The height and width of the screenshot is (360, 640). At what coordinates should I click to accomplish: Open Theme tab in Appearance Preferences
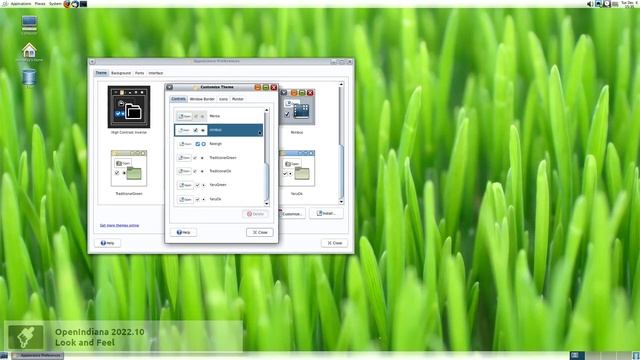(101, 73)
